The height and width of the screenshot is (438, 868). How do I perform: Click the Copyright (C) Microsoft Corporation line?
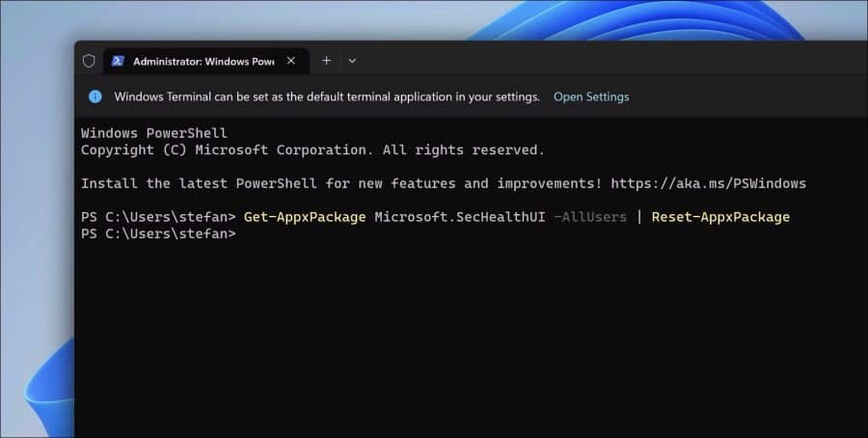point(312,151)
